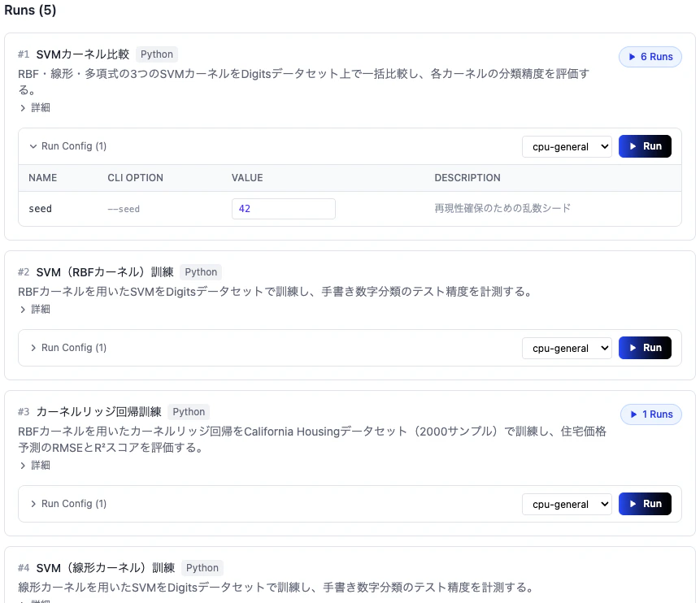Viewport: 700px width, 603px height.
Task: Click the DESCRIPTION column header
Action: click(x=467, y=178)
